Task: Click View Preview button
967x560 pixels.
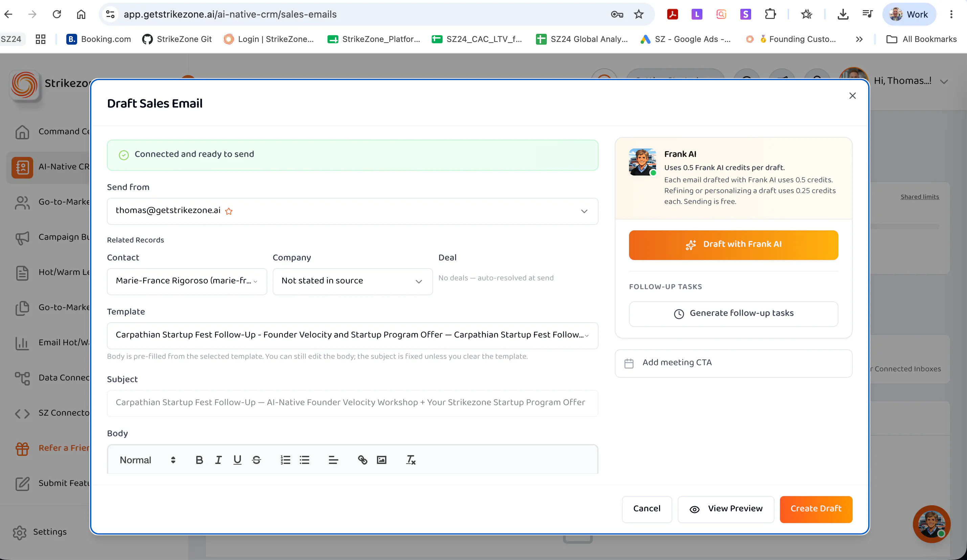Action: click(x=725, y=509)
